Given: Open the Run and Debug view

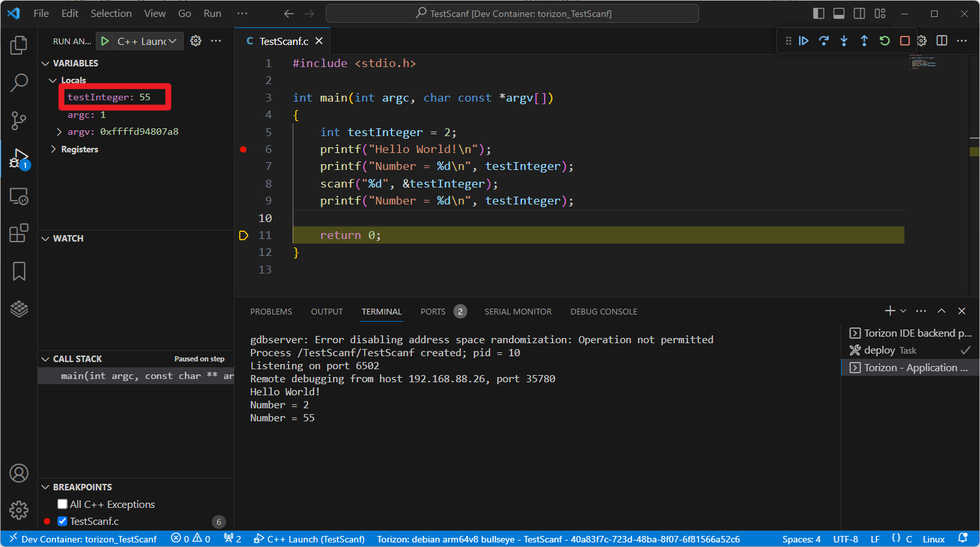Looking at the screenshot, I should point(19,158).
